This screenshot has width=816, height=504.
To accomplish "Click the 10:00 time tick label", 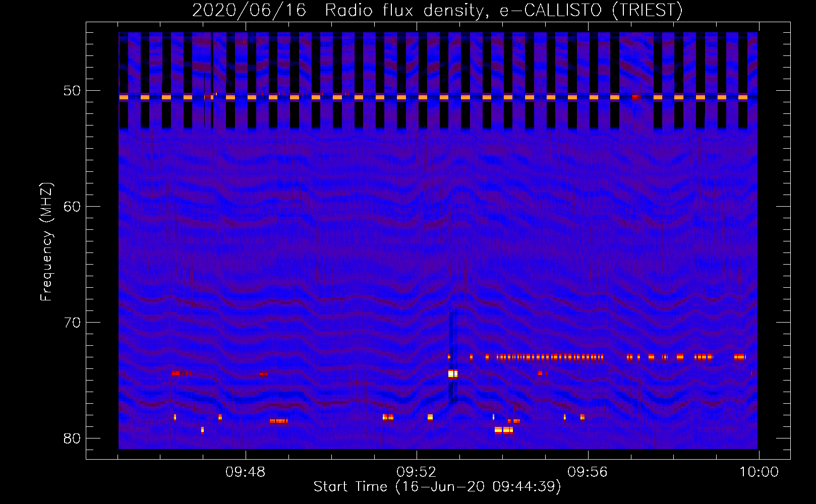I will 759,472.
